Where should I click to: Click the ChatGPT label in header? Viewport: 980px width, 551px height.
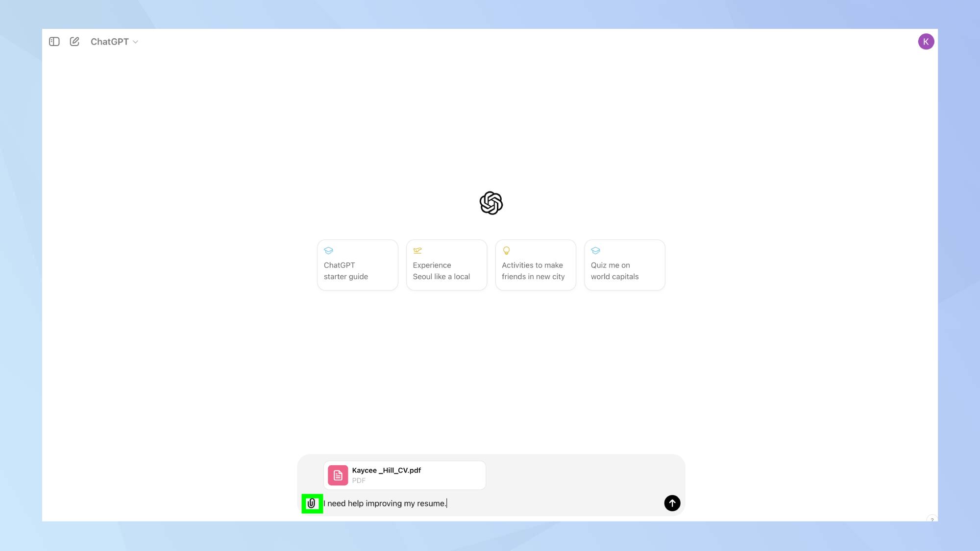click(x=110, y=42)
